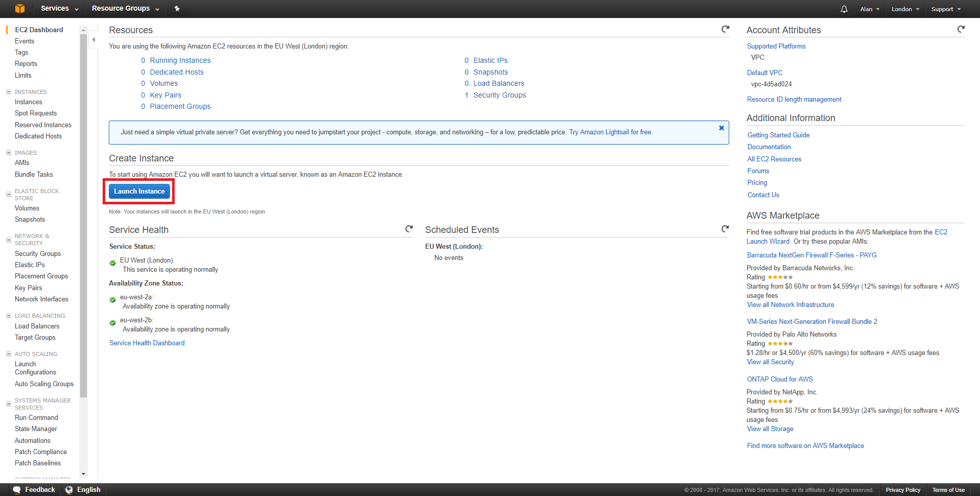Open Resource ID length management
The image size is (980, 496).
coord(794,100)
